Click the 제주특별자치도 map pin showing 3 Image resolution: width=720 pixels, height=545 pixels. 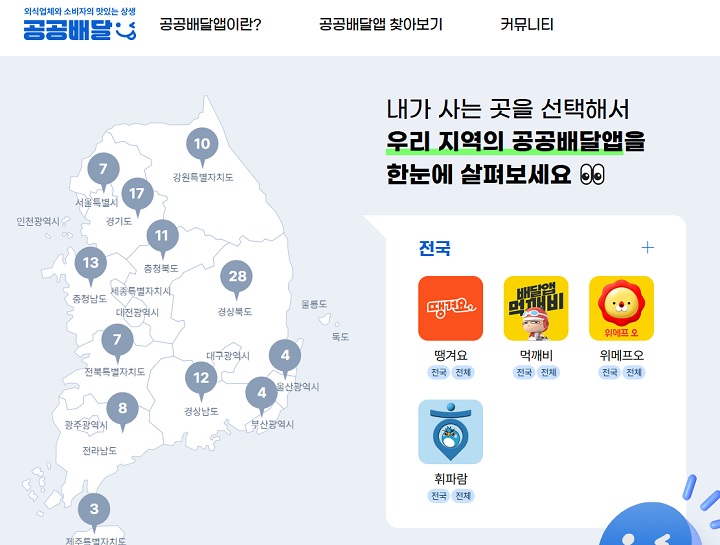pos(94,511)
